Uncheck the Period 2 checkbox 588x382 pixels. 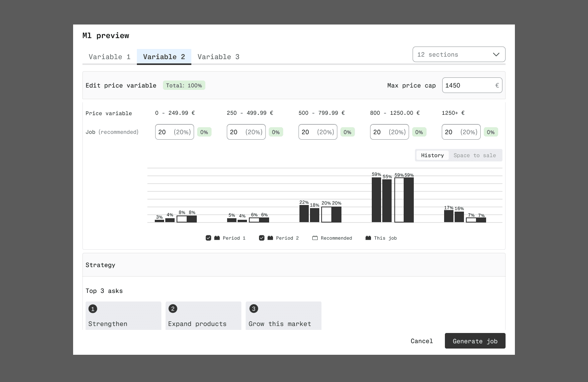262,238
